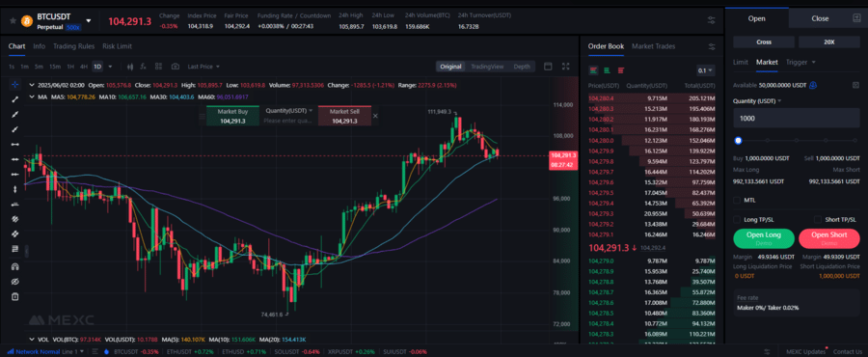Image resolution: width=868 pixels, height=357 pixels.
Task: Open order book settings sliders icon
Action: [712, 46]
